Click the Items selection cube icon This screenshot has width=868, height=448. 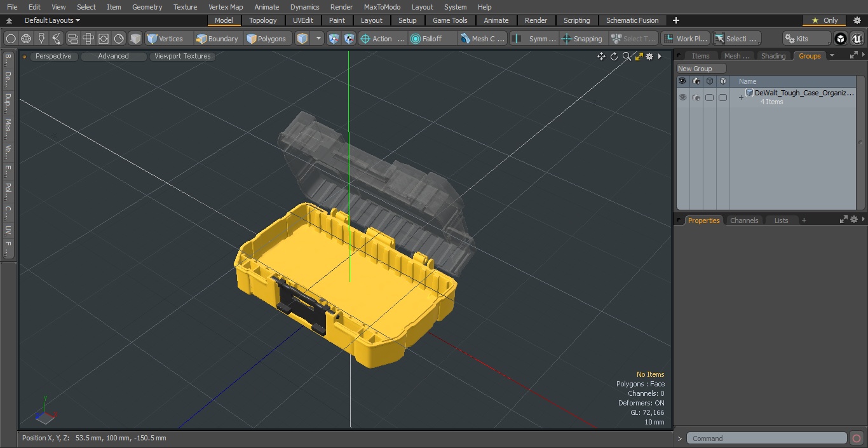coord(302,39)
